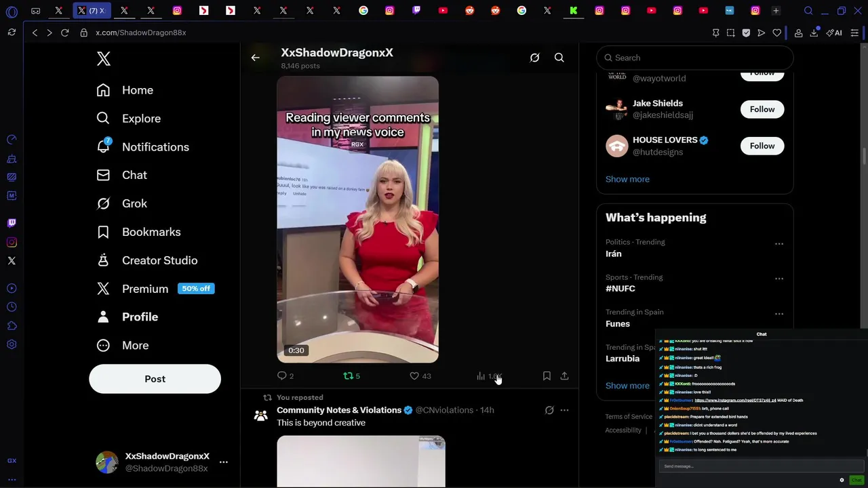
Task: Click the X search input field
Action: [x=694, y=58]
